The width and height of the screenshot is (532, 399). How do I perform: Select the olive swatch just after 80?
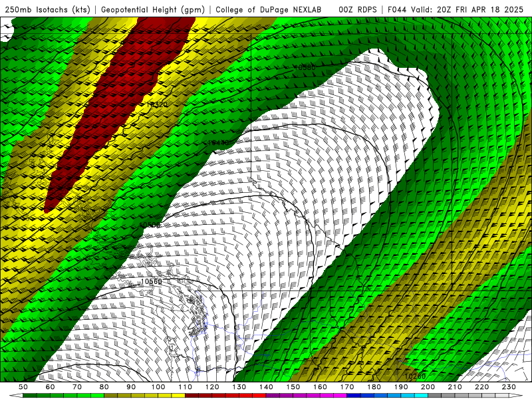coord(111,396)
